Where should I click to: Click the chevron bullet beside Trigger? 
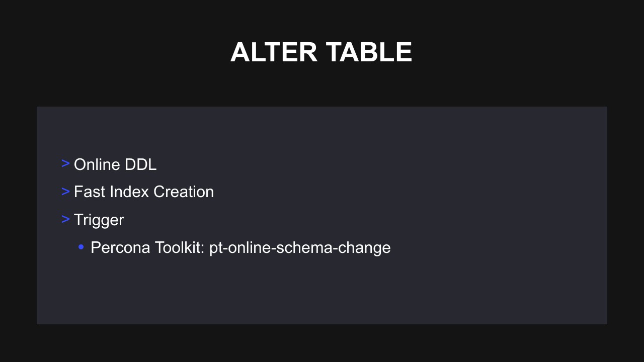65,219
